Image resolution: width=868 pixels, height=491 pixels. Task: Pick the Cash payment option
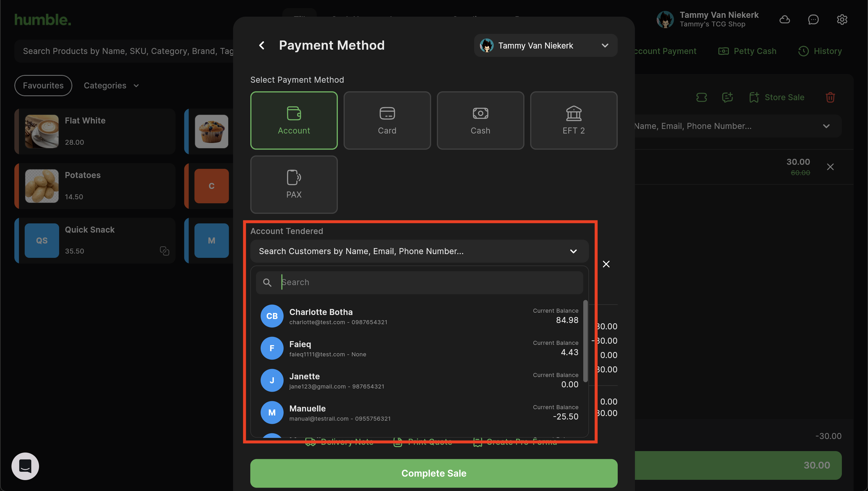(x=480, y=120)
